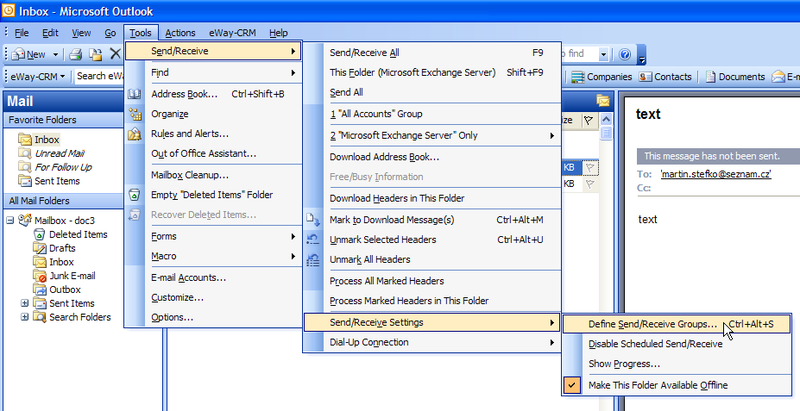Click the Organize icon in the Tools menu
Viewport: 800px width, 411px height.
pyautogui.click(x=135, y=114)
